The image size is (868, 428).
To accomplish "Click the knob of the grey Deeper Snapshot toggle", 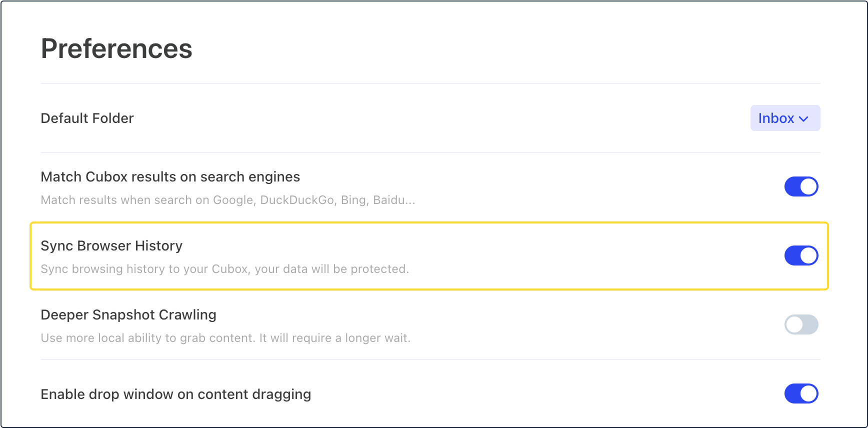I will [794, 324].
